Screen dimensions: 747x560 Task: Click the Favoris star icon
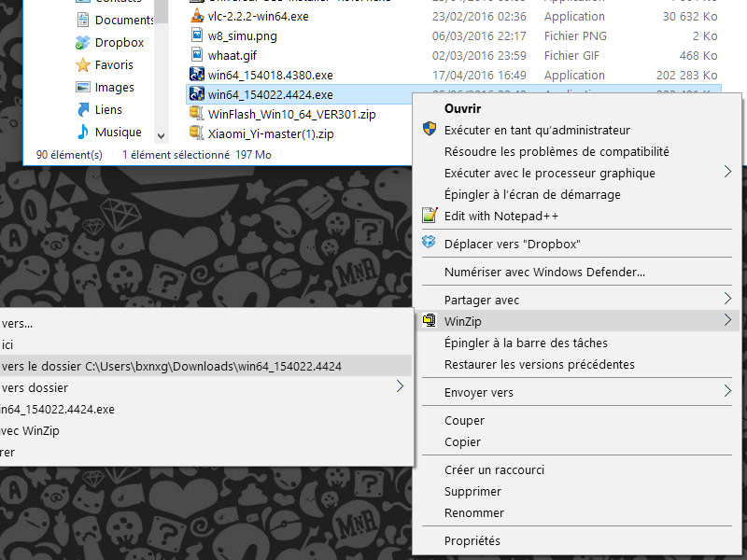point(83,64)
